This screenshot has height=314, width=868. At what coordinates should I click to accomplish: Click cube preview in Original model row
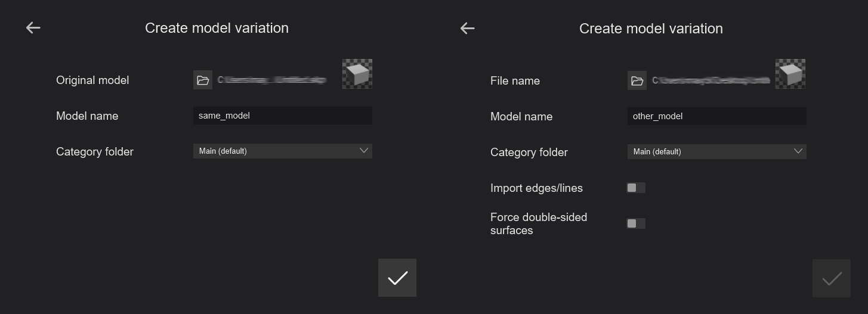tap(357, 74)
